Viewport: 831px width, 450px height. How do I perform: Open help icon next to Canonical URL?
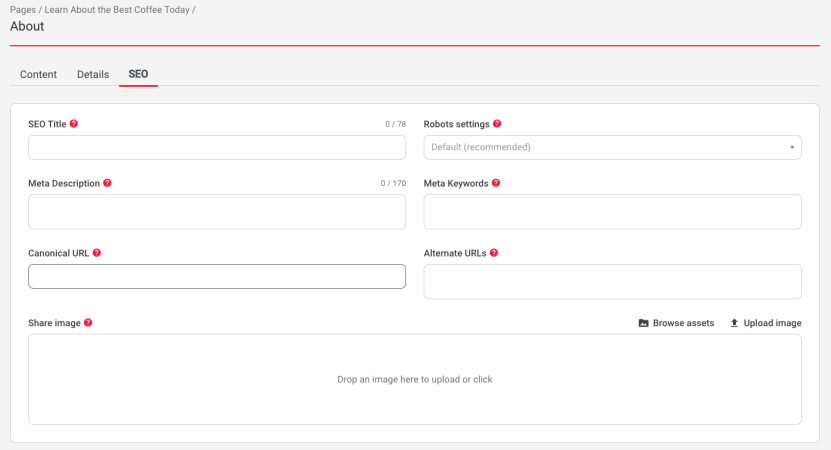(96, 253)
